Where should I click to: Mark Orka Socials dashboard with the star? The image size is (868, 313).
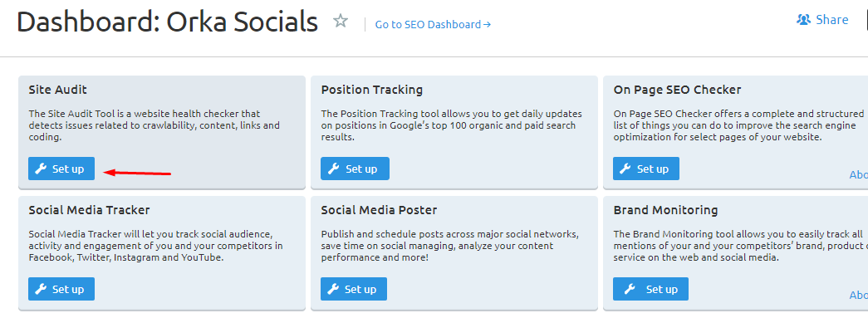pyautogui.click(x=341, y=22)
